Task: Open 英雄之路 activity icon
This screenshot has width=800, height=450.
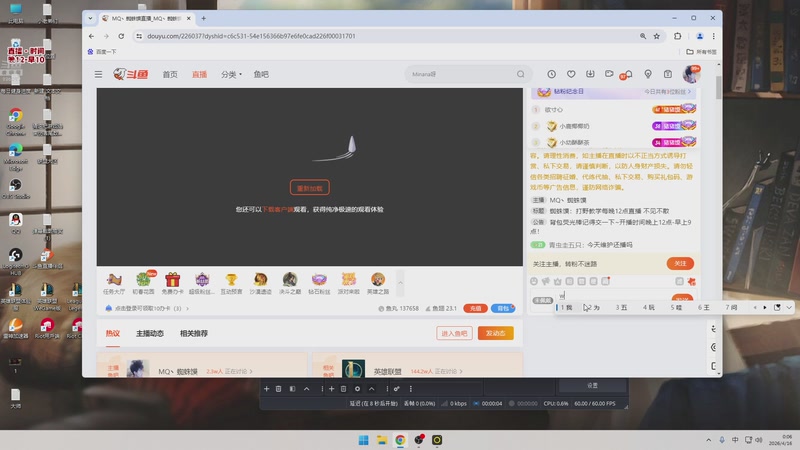Action: 378,283
